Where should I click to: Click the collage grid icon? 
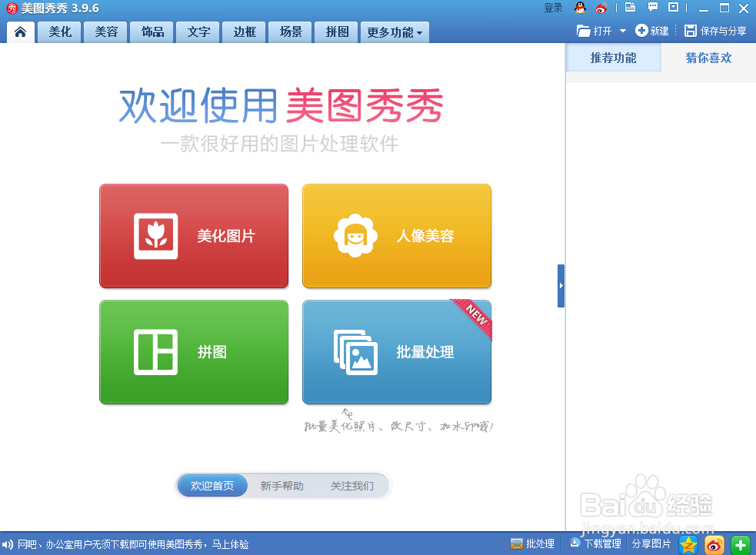coord(155,352)
